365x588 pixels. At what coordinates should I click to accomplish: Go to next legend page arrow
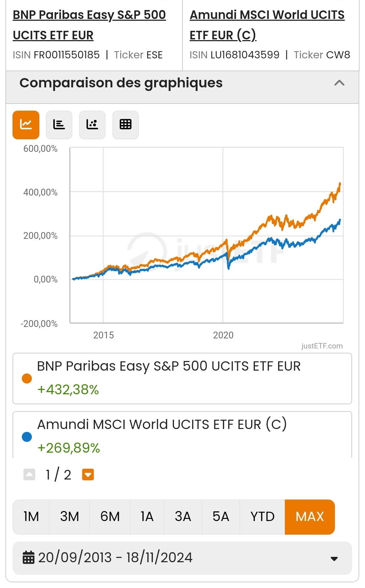[88, 474]
